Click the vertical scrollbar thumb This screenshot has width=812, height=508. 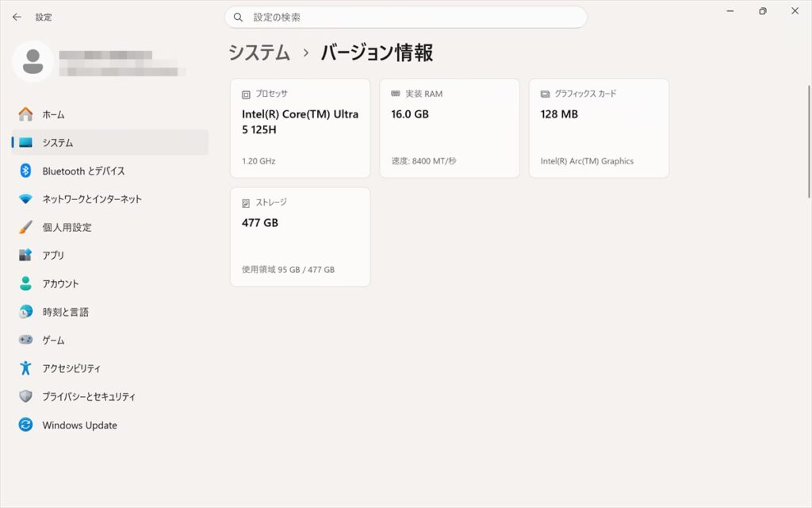click(808, 141)
